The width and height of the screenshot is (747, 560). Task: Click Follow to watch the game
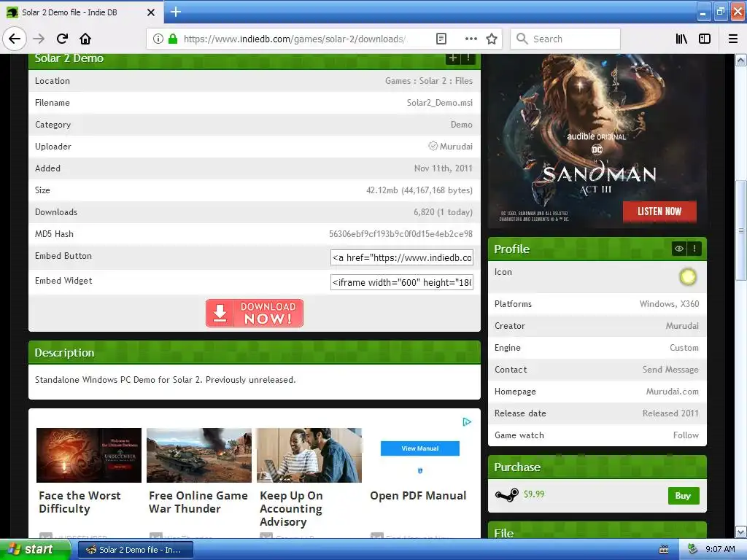(x=686, y=435)
